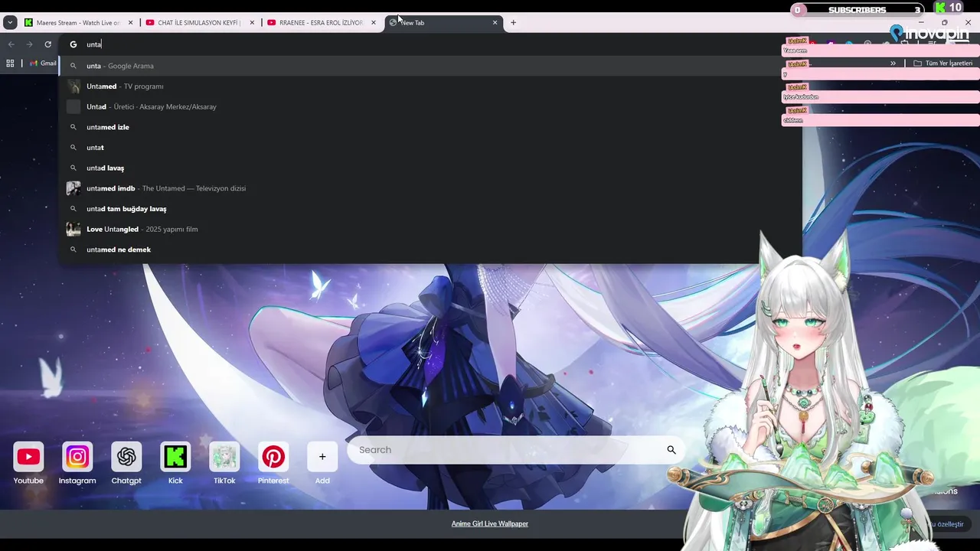Open the Kick shortcut
The image size is (980, 551).
(175, 463)
